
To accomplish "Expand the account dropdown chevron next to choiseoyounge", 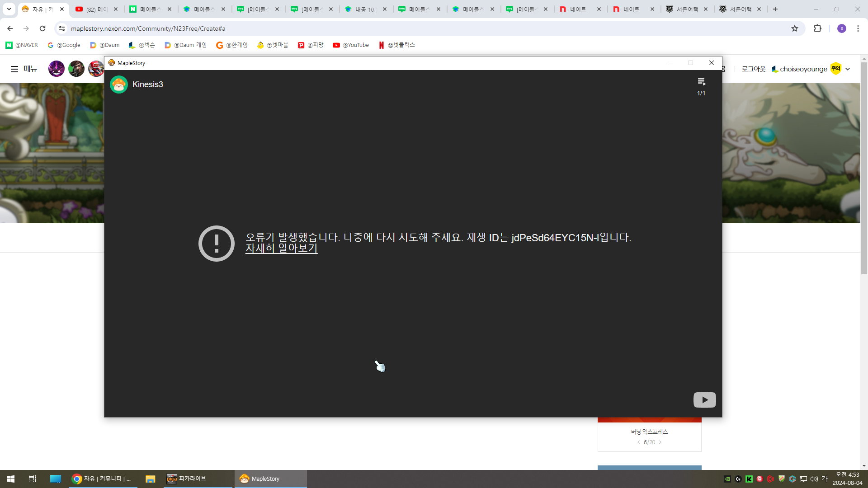I will click(848, 69).
